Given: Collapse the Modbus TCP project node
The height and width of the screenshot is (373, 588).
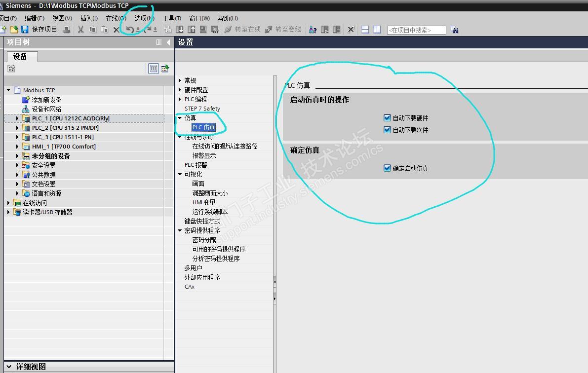Looking at the screenshot, I should [8, 90].
